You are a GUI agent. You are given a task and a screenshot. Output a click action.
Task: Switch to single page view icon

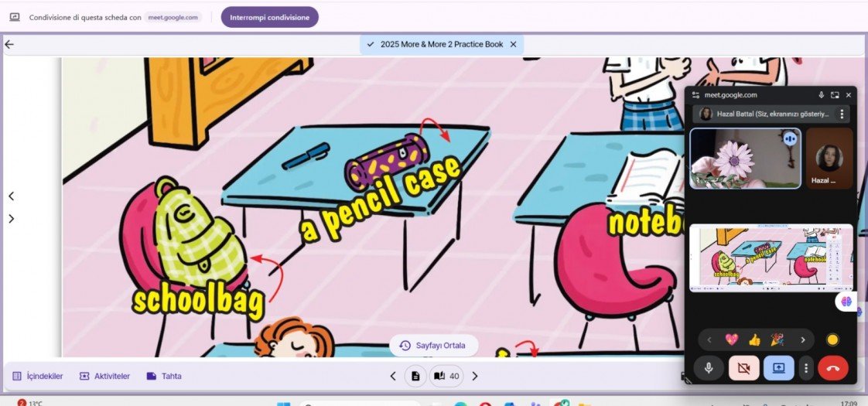(x=415, y=377)
